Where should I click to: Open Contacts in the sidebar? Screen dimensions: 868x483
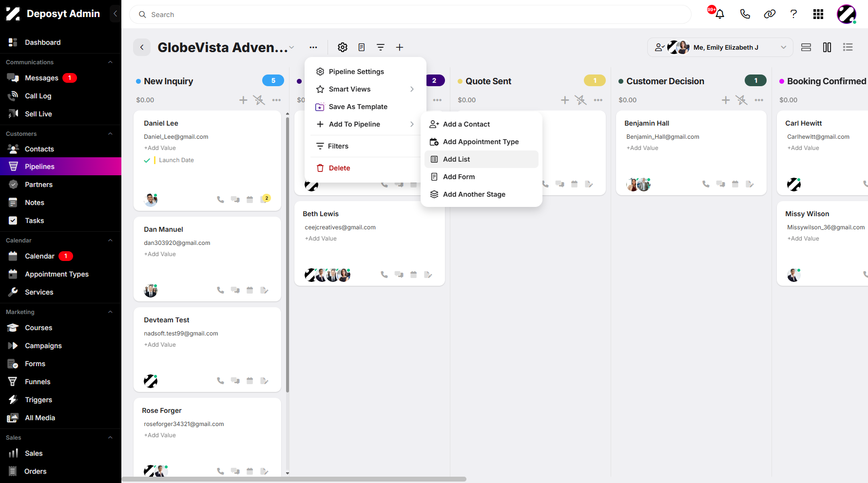pos(60,149)
